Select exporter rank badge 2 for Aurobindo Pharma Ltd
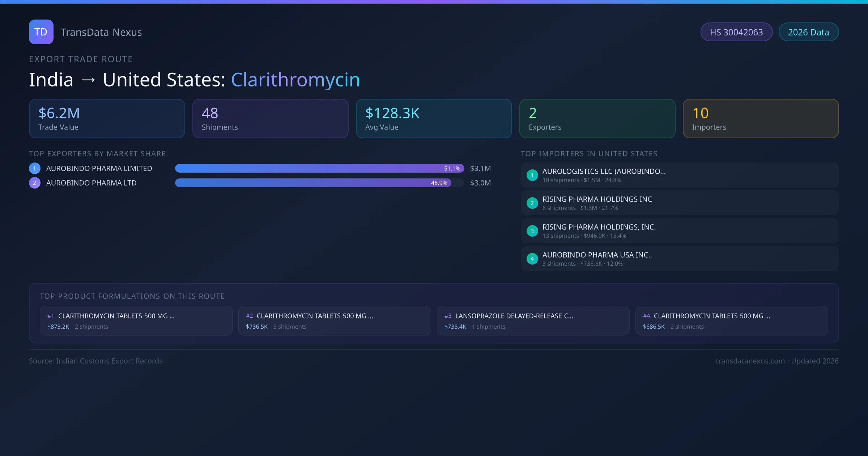Image resolution: width=868 pixels, height=456 pixels. pyautogui.click(x=34, y=183)
